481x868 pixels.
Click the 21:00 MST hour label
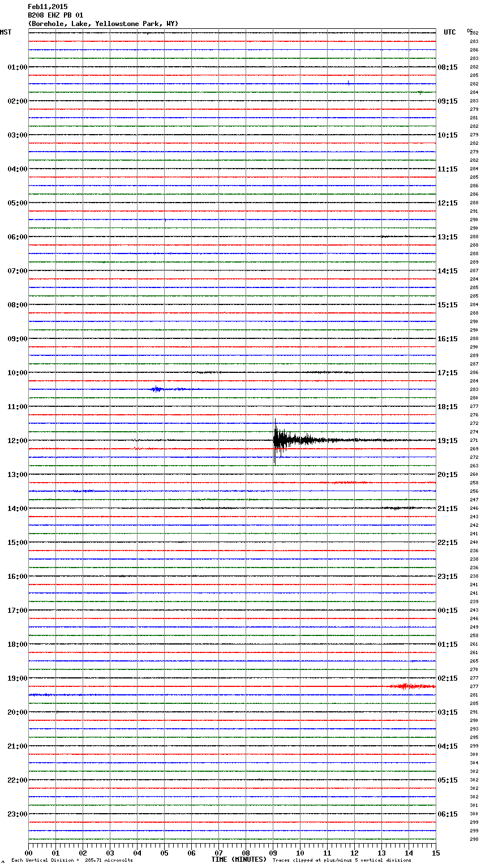tap(18, 746)
